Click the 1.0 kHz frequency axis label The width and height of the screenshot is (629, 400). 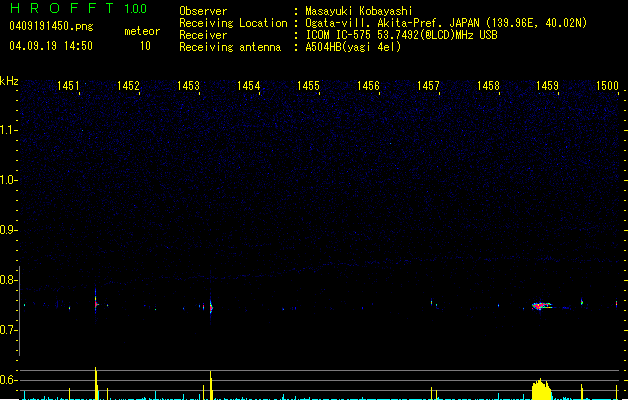tap(8, 180)
